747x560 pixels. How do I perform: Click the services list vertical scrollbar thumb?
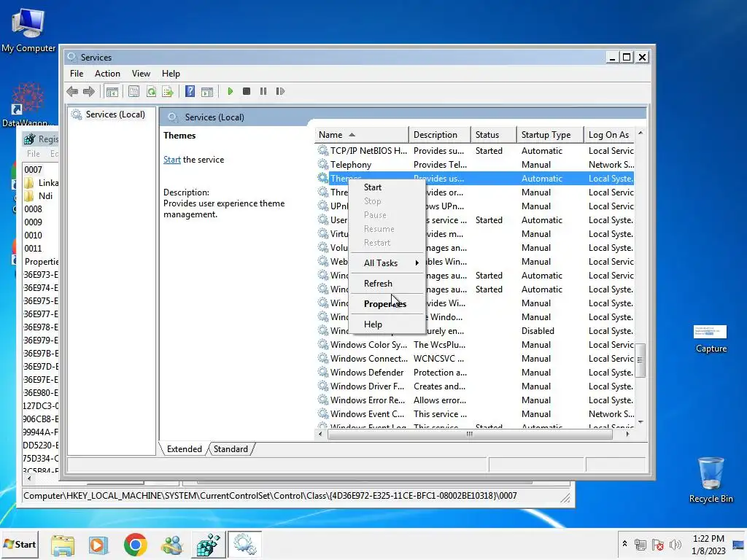point(640,360)
